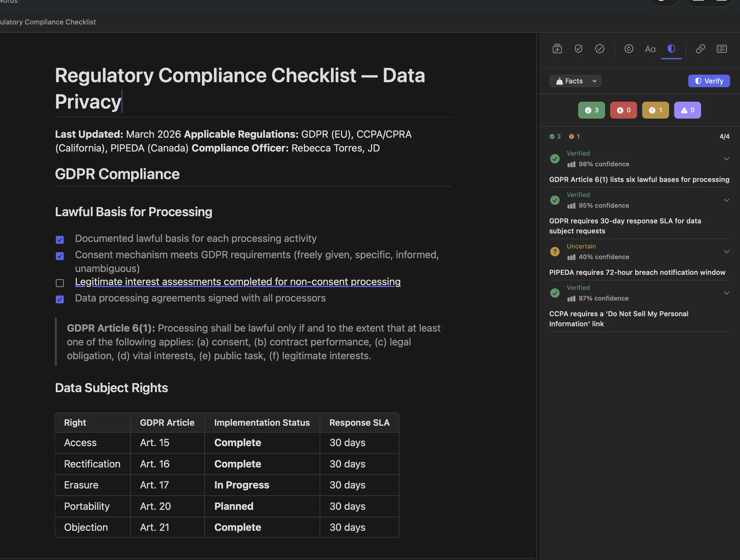Click the Data Subject Rights heading
The image size is (740, 560).
click(x=111, y=388)
